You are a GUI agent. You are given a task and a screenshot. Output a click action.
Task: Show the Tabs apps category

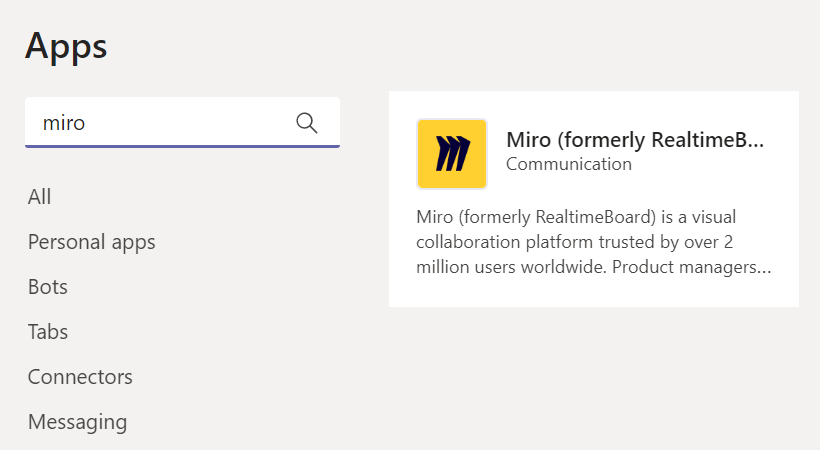pyautogui.click(x=48, y=332)
